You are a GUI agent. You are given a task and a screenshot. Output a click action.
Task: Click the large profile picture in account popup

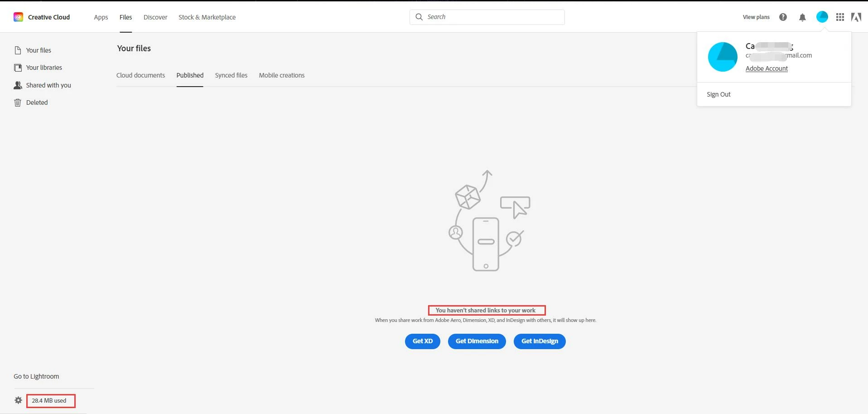[723, 57]
